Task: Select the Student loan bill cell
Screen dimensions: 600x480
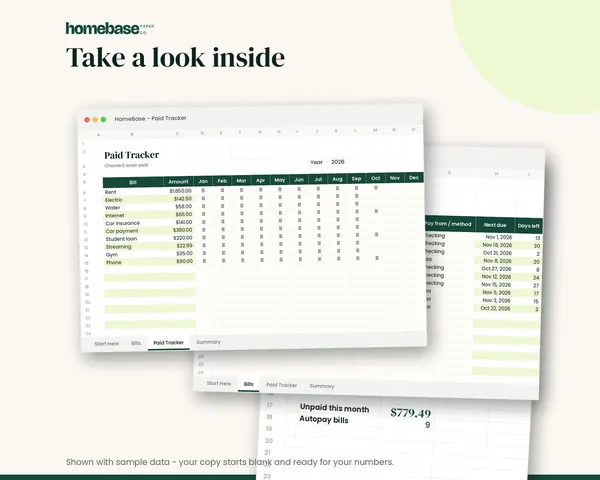Action: 134,239
